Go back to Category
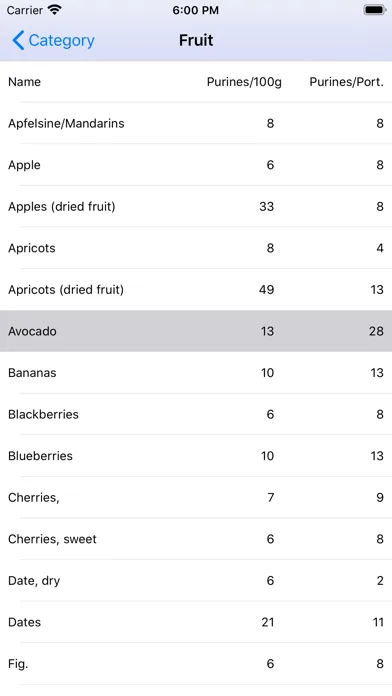Viewport: 392px width, 696px height. [x=53, y=40]
